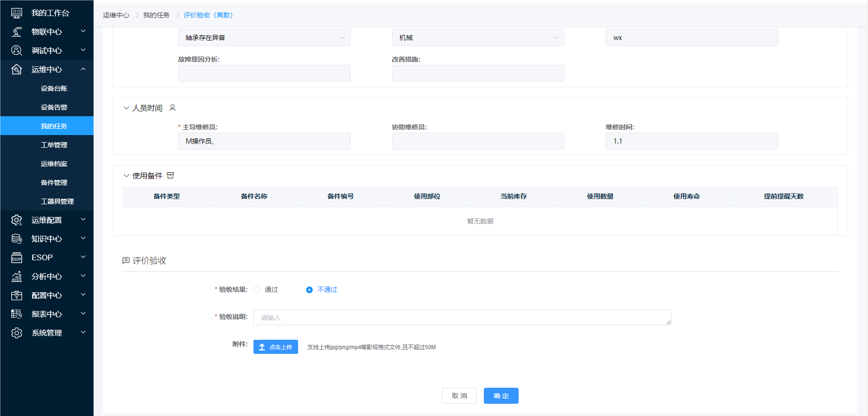Open the 轴承存在异音 dropdown

[x=264, y=38]
